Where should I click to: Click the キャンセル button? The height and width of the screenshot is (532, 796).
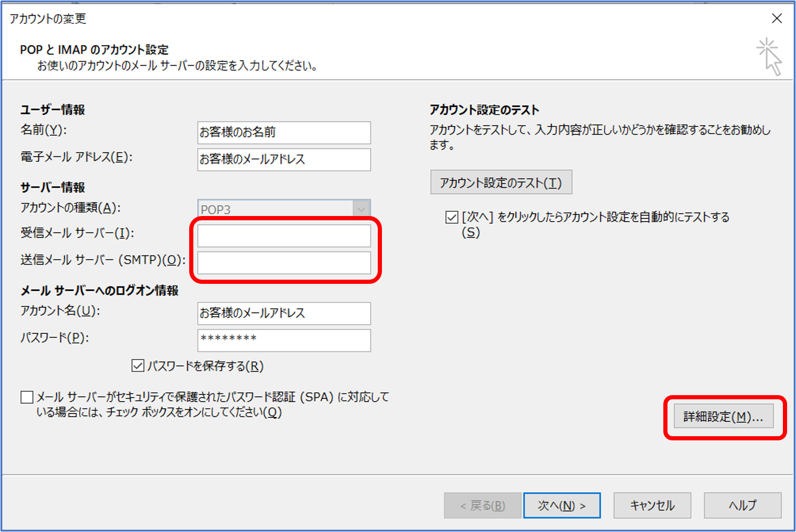(653, 505)
